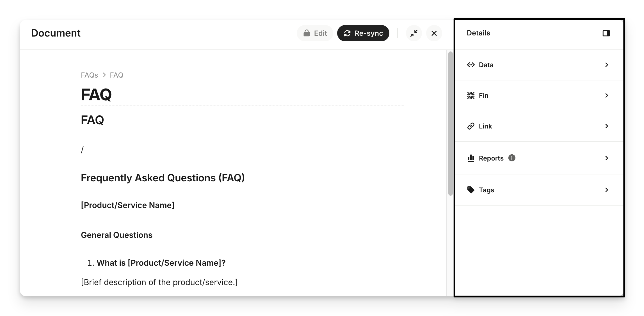Expand the Tags section chevron

pos(607,190)
